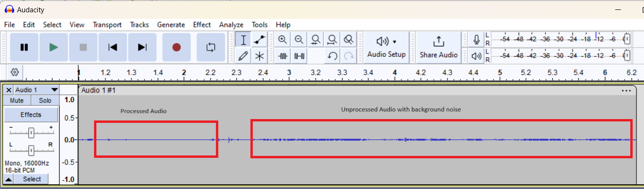This screenshot has width=644, height=189.
Task: Click the Trim audio outside selection icon
Action: [x=283, y=56]
